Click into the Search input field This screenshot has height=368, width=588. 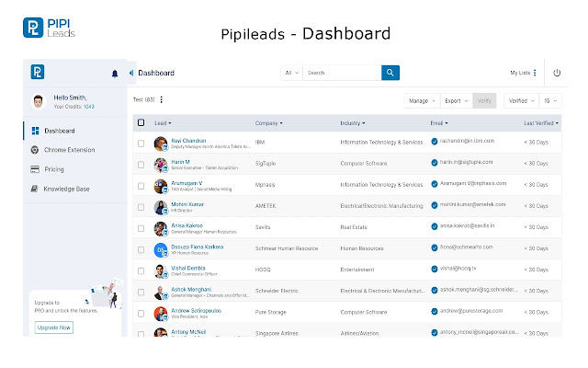coord(341,73)
